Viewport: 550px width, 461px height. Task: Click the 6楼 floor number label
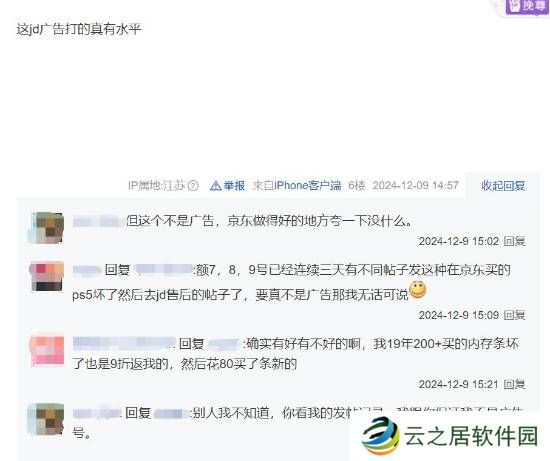(356, 185)
